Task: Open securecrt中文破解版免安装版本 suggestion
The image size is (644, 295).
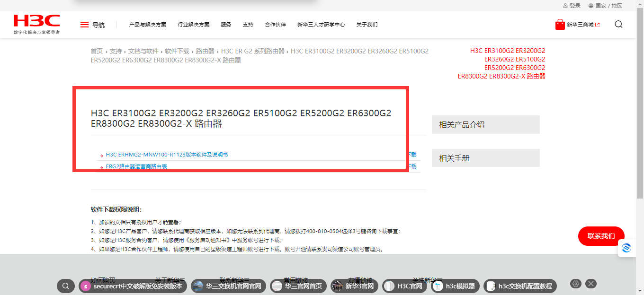Action: pyautogui.click(x=133, y=286)
